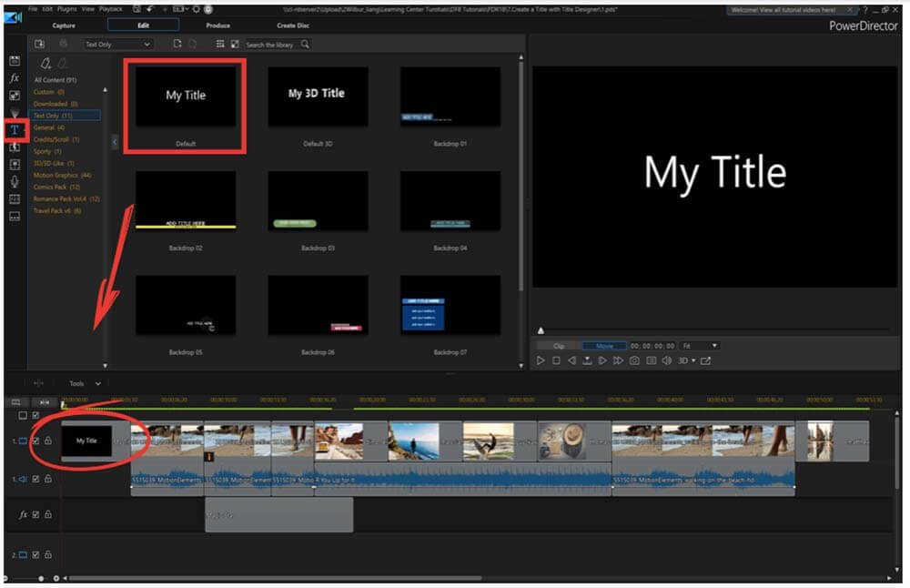Open the timeline Tools dropdown
The image size is (910, 588).
[86, 384]
